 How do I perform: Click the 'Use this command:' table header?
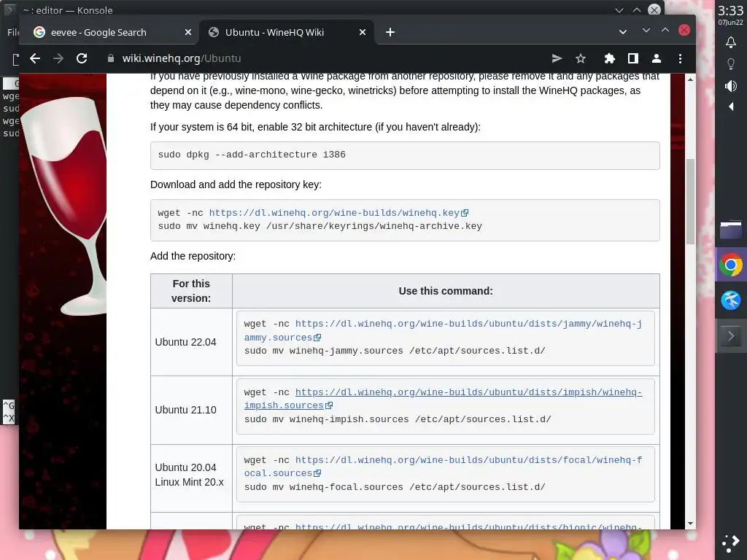(446, 291)
